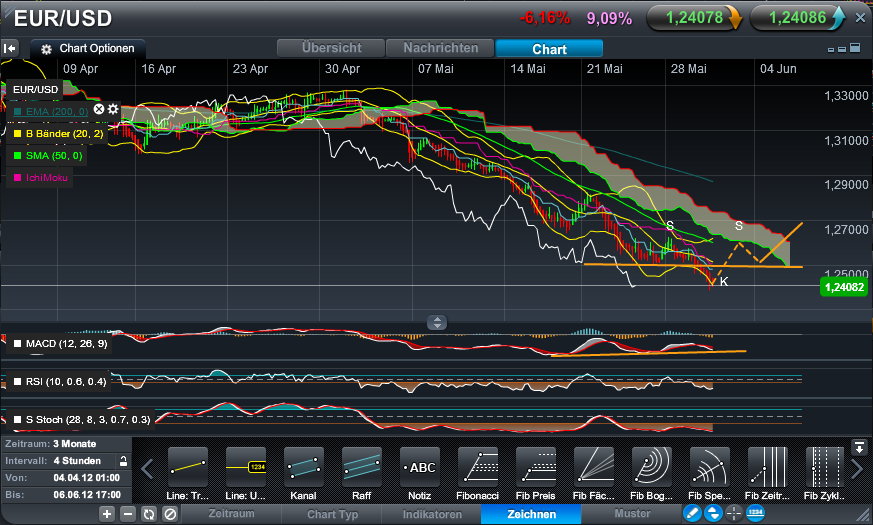Image resolution: width=873 pixels, height=525 pixels.
Task: Click the blue up-down arrows icon
Action: (x=713, y=513)
